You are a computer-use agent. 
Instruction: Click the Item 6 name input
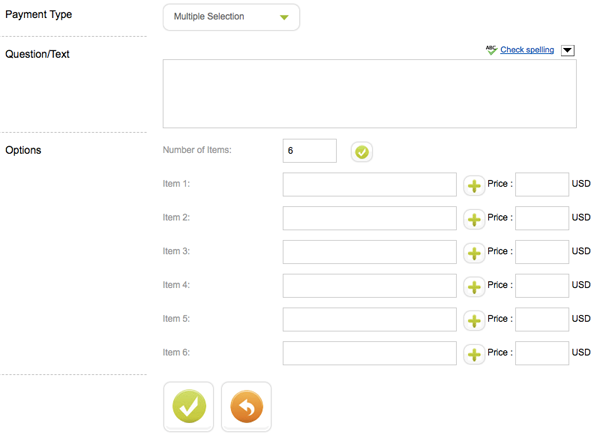click(x=369, y=353)
